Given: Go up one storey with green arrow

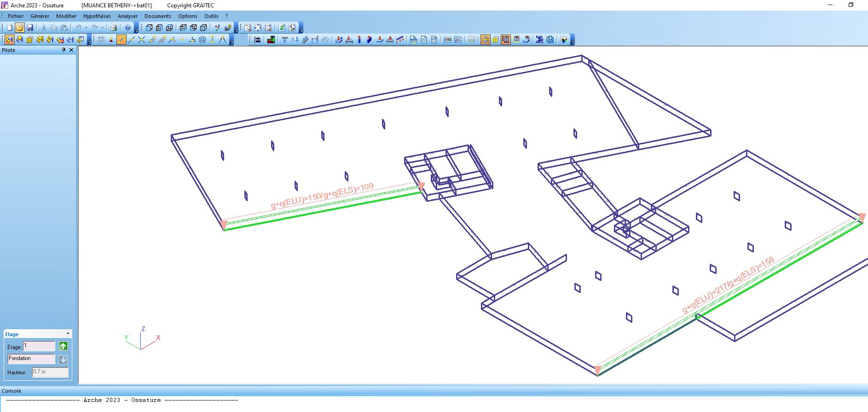Looking at the screenshot, I should tap(63, 346).
